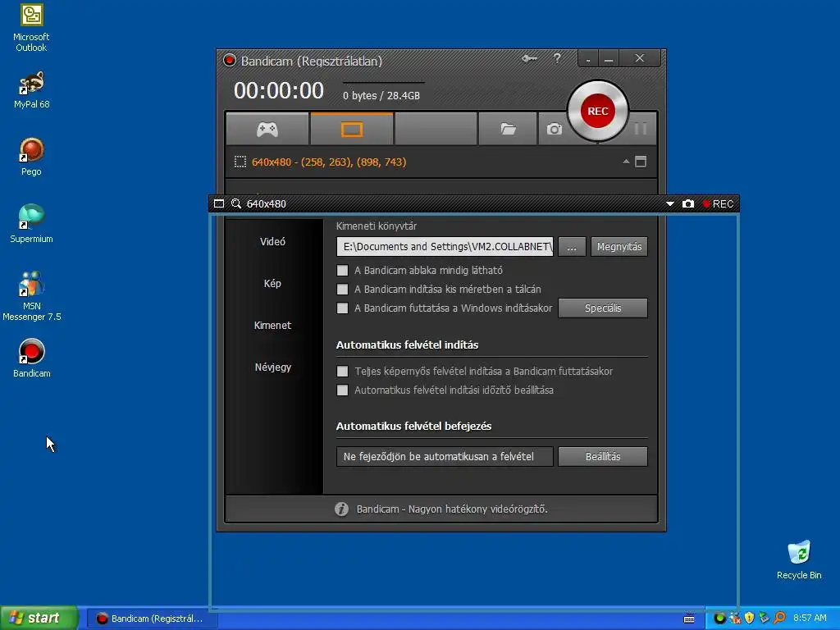Select the Supermium desktop icon

[x=32, y=225]
